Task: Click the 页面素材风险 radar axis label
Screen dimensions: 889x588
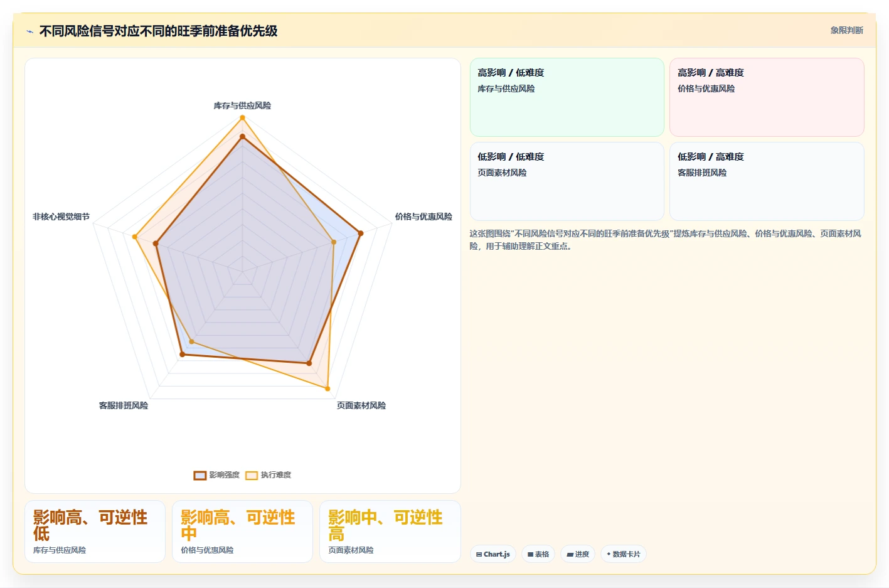Action: (361, 405)
